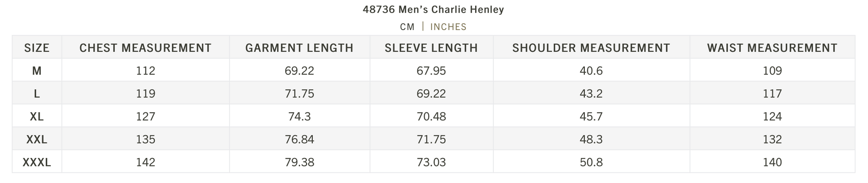Screen dimensions: 868x183
Task: Click the WAIST MEASUREMENT column header
Action: pyautogui.click(x=772, y=48)
